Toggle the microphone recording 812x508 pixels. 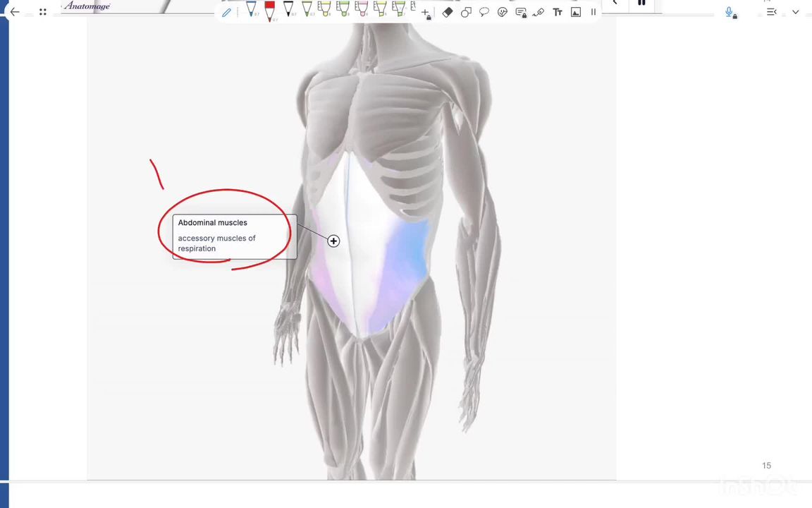pos(730,12)
